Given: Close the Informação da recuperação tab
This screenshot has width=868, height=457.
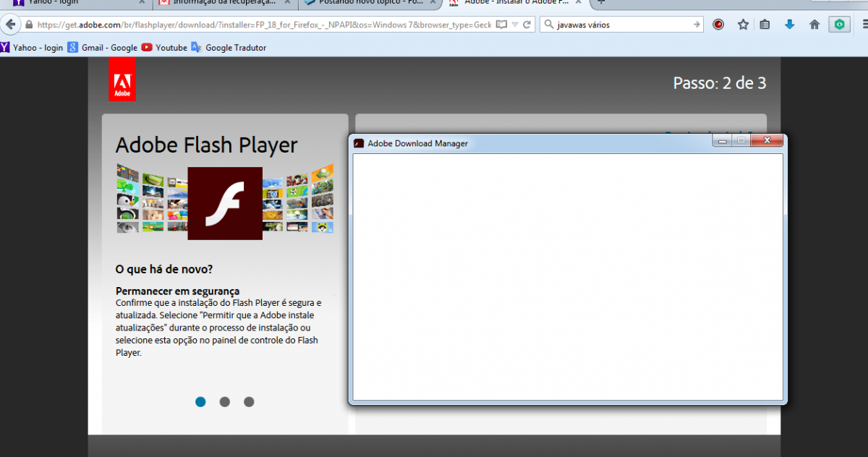Looking at the screenshot, I should pos(286,2).
